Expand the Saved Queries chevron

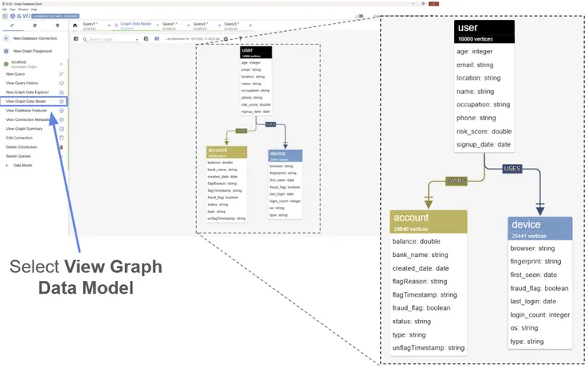(x=61, y=156)
